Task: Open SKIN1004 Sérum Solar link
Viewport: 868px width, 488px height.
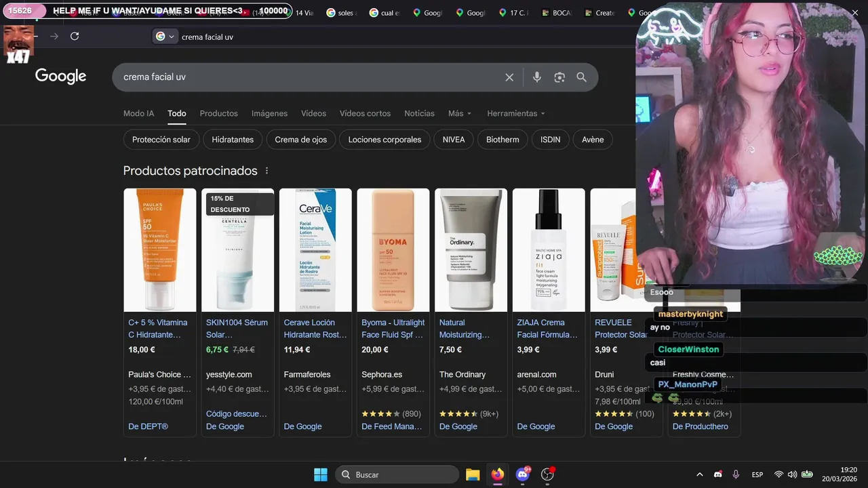Action: click(x=237, y=329)
